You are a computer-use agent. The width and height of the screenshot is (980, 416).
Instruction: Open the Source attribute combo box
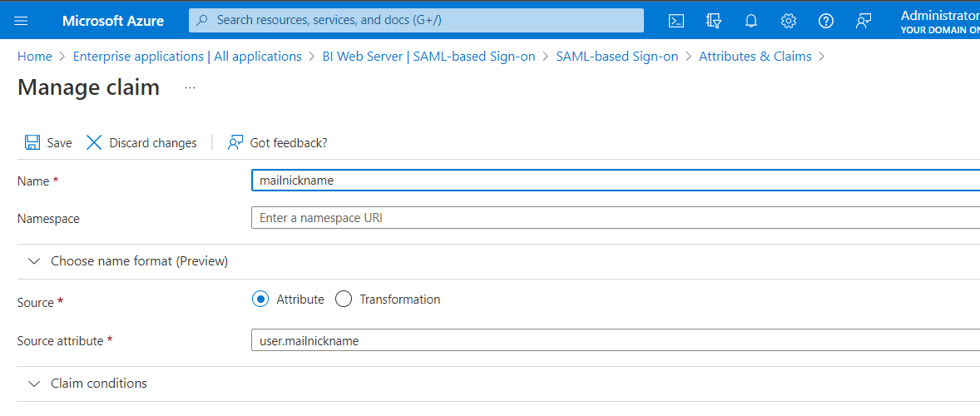click(x=616, y=340)
